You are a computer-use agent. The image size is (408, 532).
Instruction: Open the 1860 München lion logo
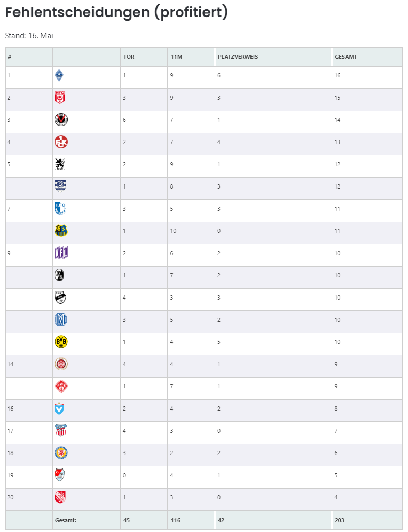(60, 164)
